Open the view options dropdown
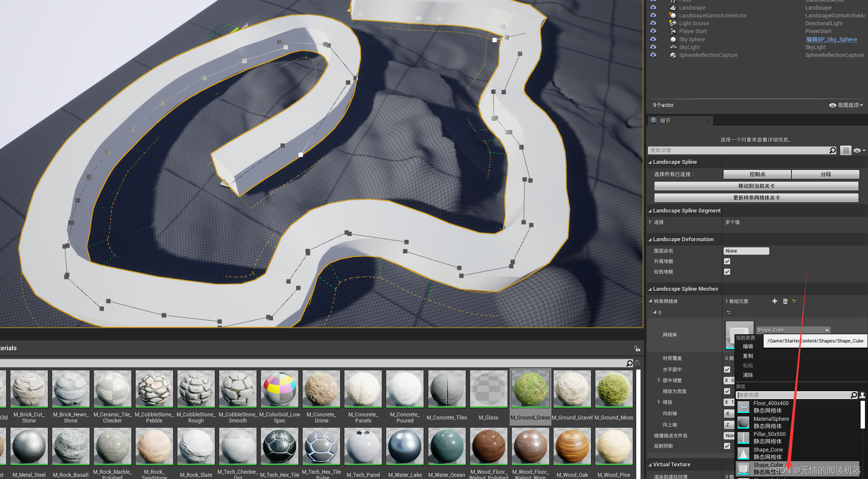Image resolution: width=868 pixels, height=479 pixels. tap(846, 105)
